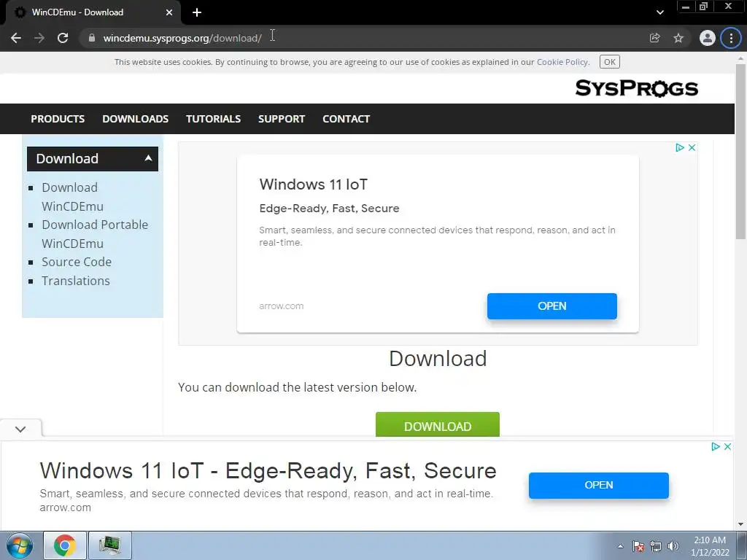This screenshot has width=747, height=560.
Task: Open Chrome three-dot menu
Action: click(731, 38)
